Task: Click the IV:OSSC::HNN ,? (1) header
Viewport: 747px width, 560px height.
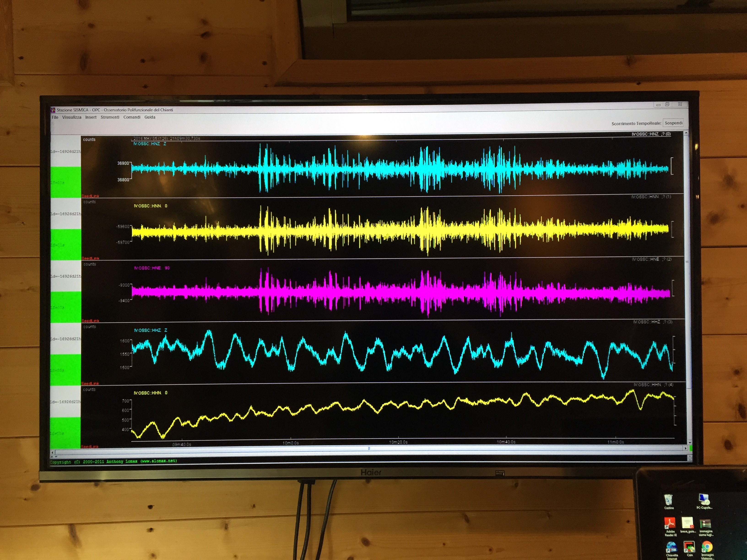Action: pos(651,197)
